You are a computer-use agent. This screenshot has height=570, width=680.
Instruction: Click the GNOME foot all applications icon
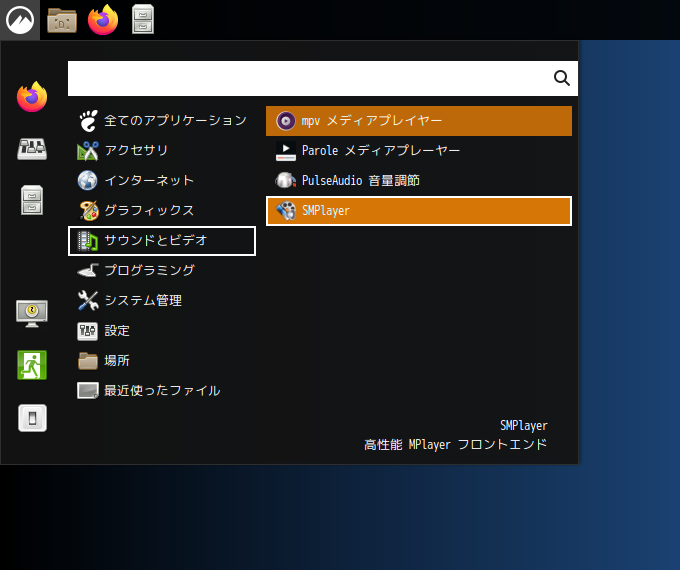[x=88, y=121]
